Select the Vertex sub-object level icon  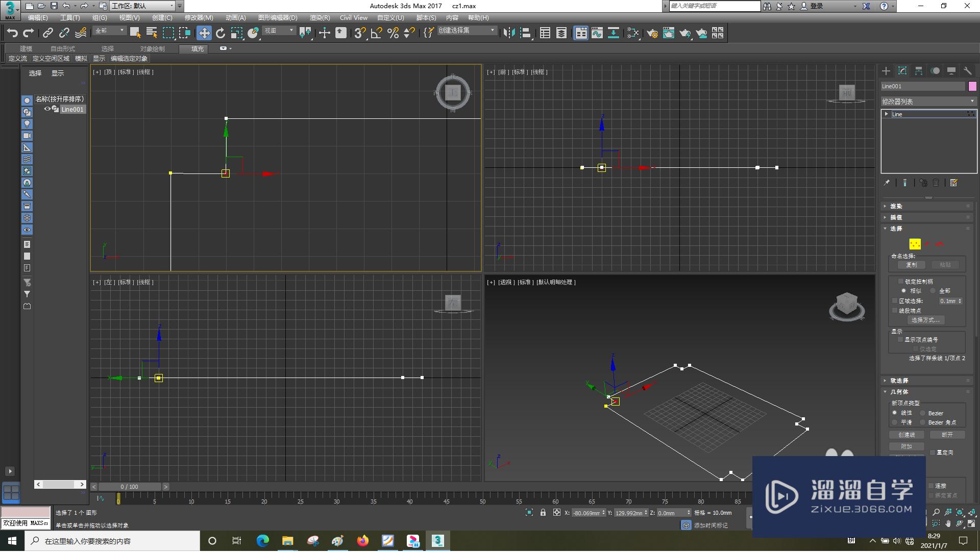(915, 244)
